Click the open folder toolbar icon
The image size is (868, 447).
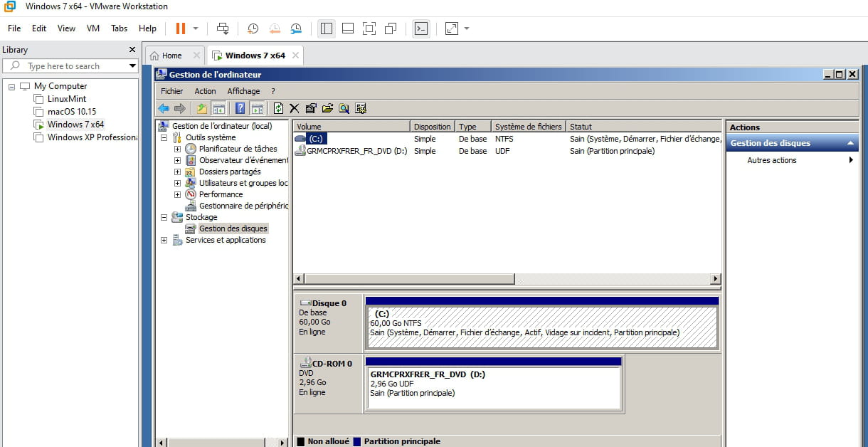[x=327, y=108]
